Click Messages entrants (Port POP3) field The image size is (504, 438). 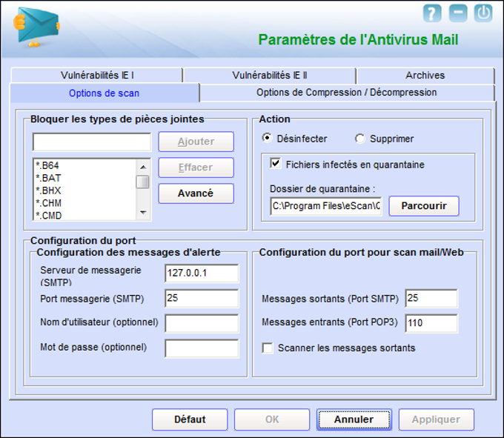pos(431,323)
